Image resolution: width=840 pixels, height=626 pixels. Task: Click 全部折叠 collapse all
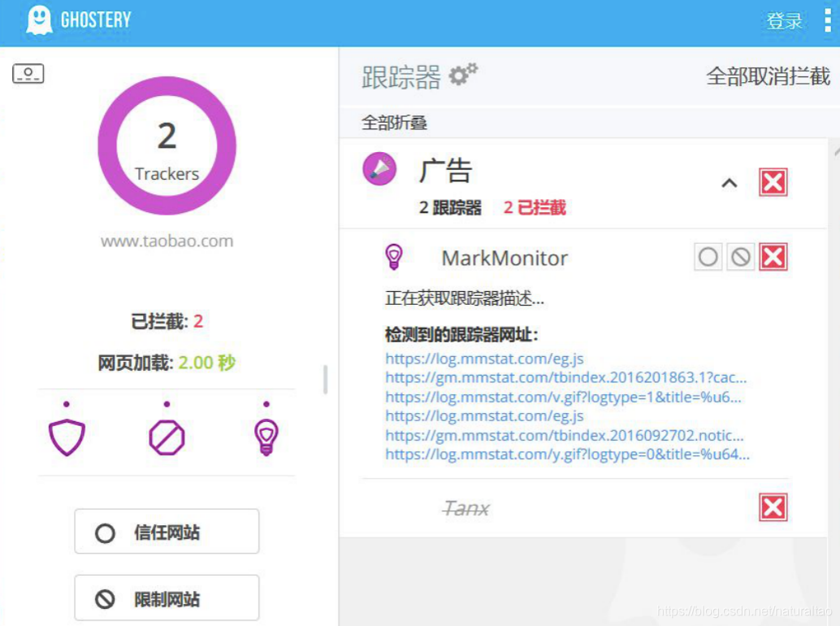394,123
